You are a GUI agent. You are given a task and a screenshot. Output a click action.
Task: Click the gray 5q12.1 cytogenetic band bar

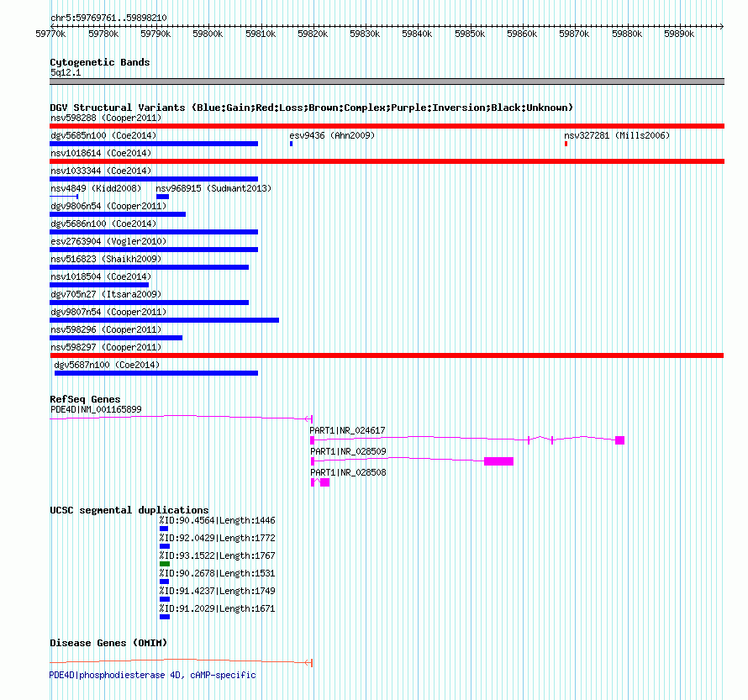[x=387, y=82]
